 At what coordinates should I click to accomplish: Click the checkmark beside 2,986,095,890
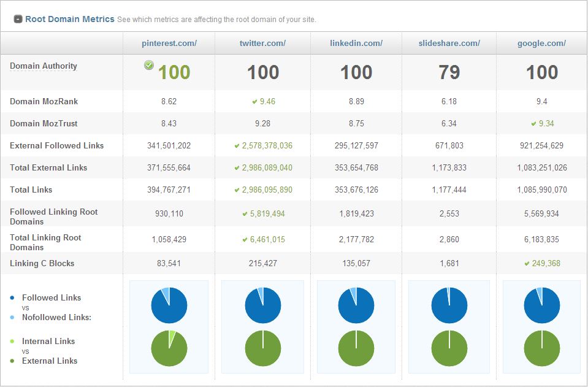(237, 190)
